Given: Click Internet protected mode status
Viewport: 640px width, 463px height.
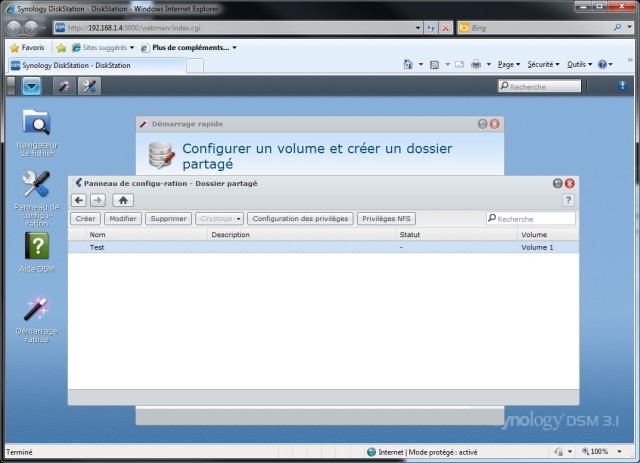Looking at the screenshot, I should click(422, 452).
